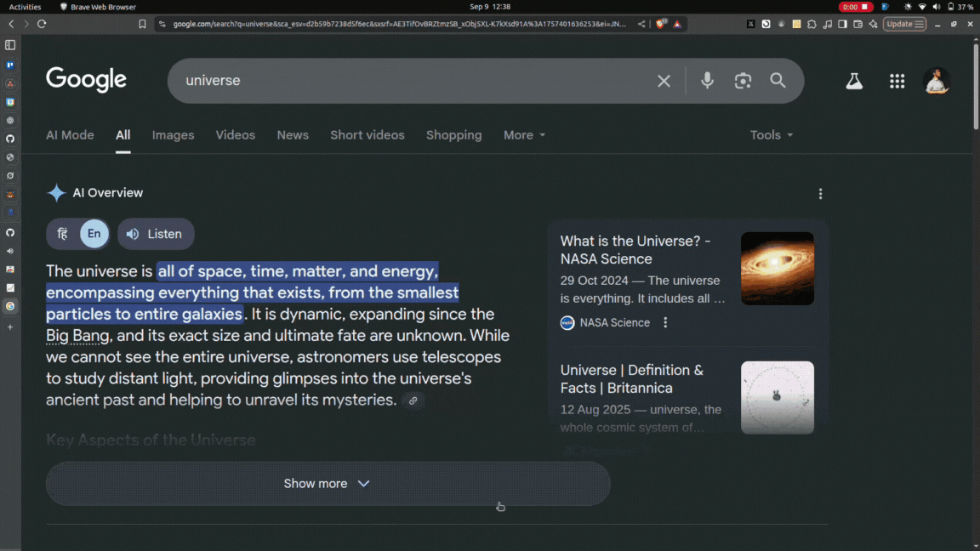Toggle the browser sidebar panel open
Viewport: 980px width, 551px height.
click(9, 45)
